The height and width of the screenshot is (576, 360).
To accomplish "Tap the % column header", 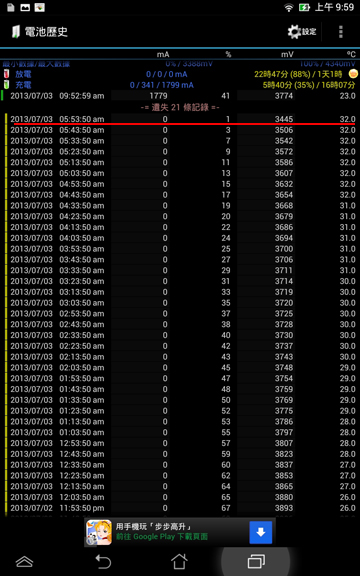I will click(x=228, y=54).
